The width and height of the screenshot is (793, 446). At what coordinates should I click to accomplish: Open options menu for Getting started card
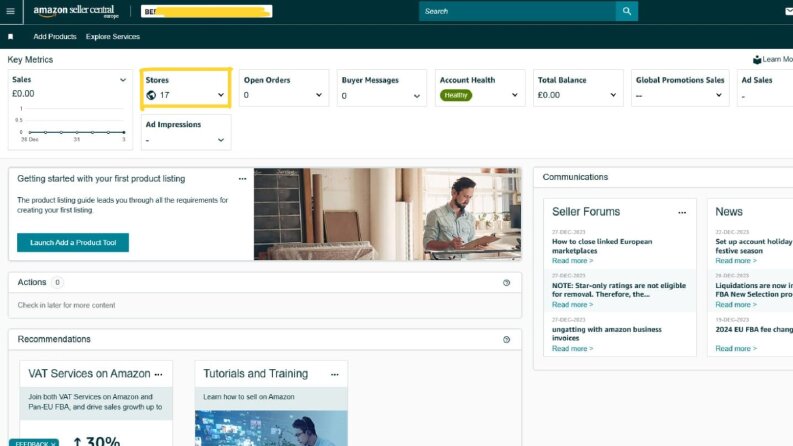click(242, 179)
